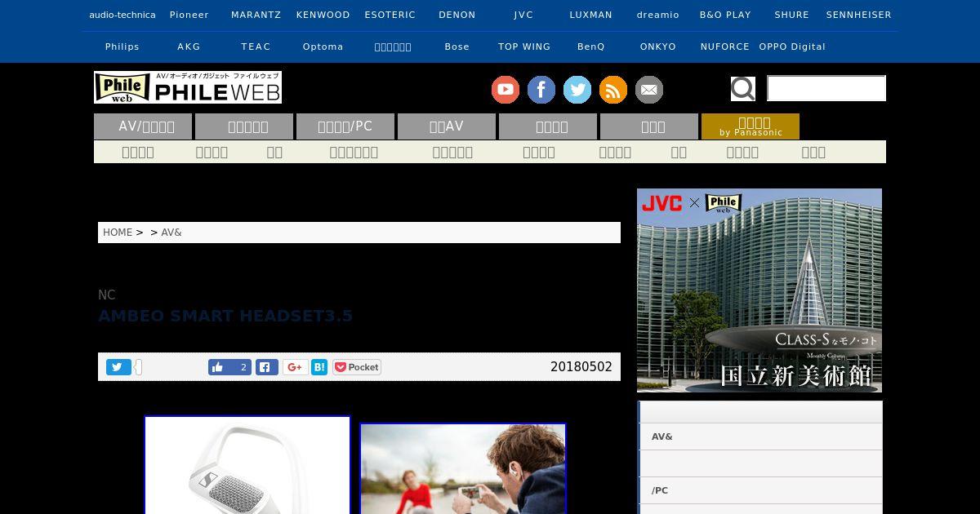980x514 pixels.
Task: Open KENWOOD brand link
Action: point(323,15)
